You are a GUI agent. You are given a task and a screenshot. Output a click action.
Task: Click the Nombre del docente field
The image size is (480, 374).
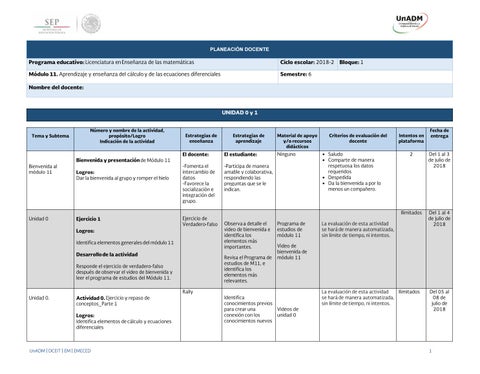pyautogui.click(x=239, y=90)
